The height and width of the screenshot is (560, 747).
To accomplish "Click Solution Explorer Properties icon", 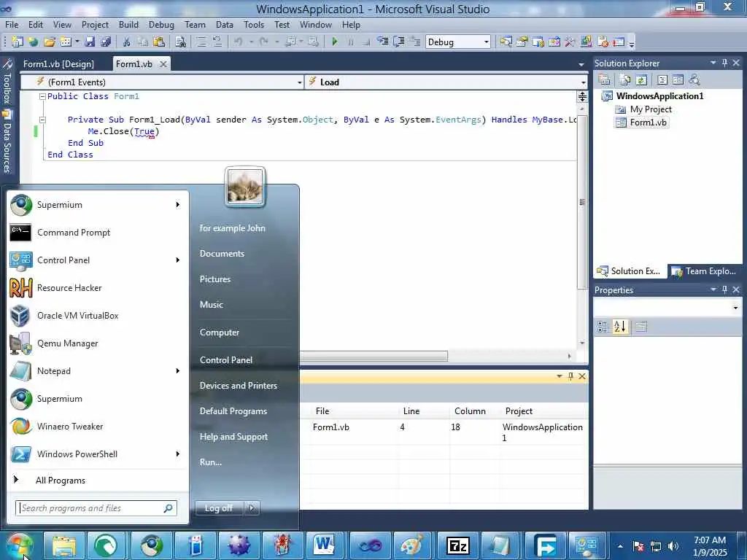I will click(x=604, y=79).
